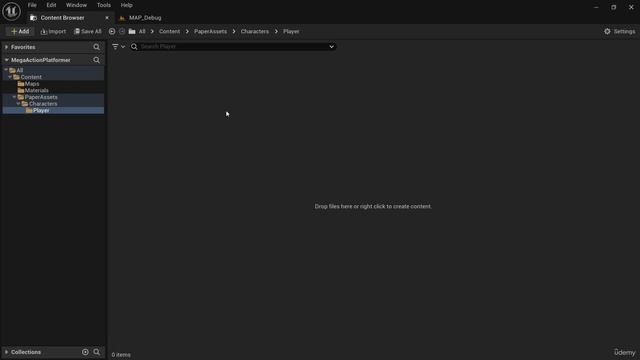Click the Unreal Engine logo icon

(x=11, y=11)
